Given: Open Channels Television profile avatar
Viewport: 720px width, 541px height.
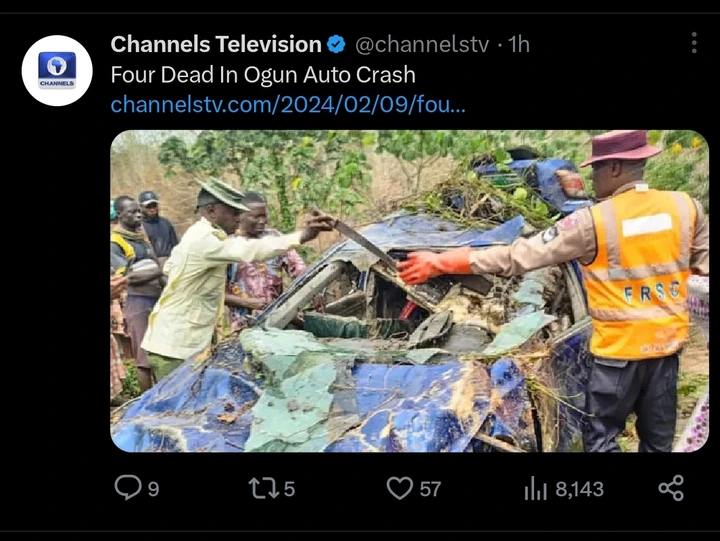Looking at the screenshot, I should [x=57, y=71].
